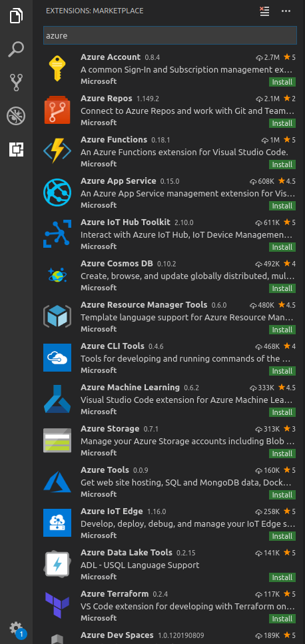Install the Azure Functions extension
The height and width of the screenshot is (644, 305).
[282, 164]
